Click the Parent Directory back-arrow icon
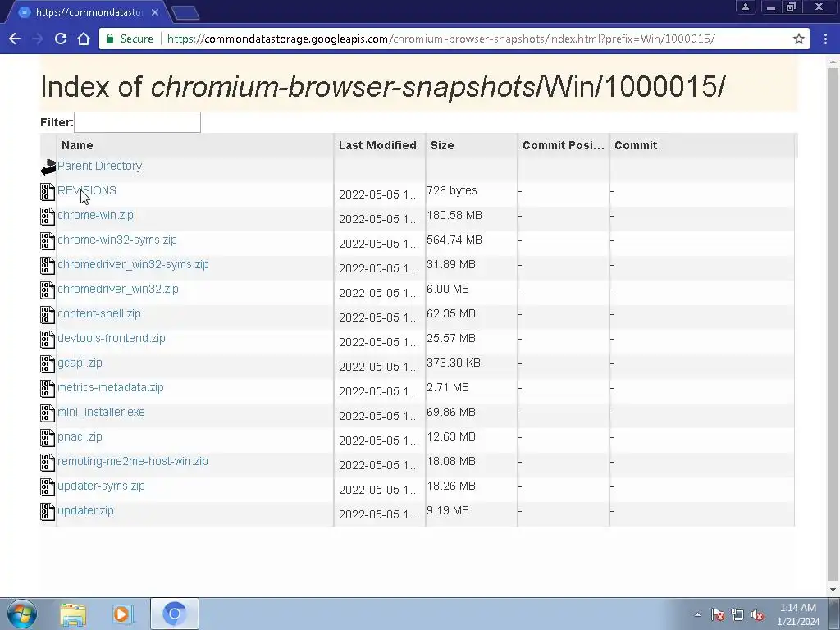This screenshot has height=630, width=840. click(x=48, y=167)
